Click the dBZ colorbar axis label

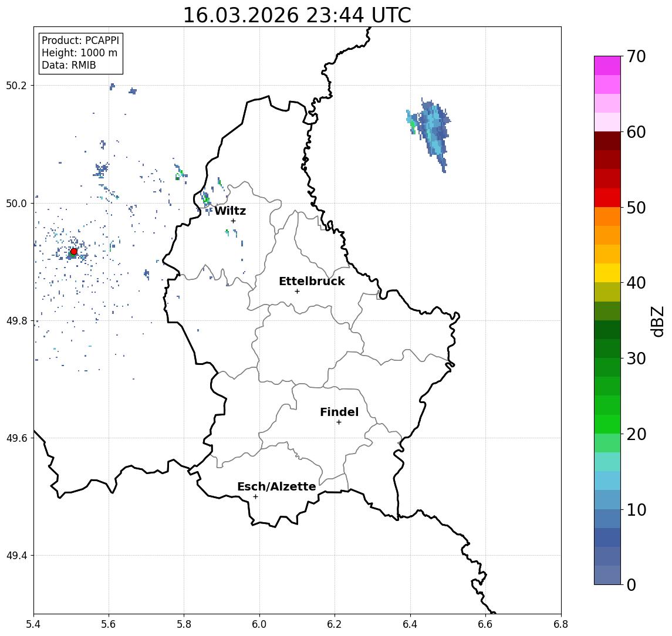(x=658, y=321)
